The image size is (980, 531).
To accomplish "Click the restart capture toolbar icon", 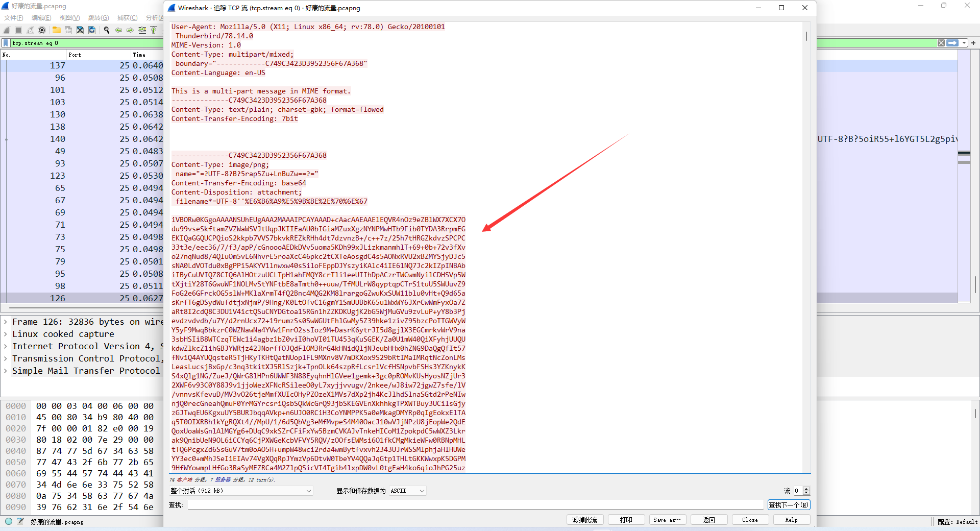I will tap(30, 30).
